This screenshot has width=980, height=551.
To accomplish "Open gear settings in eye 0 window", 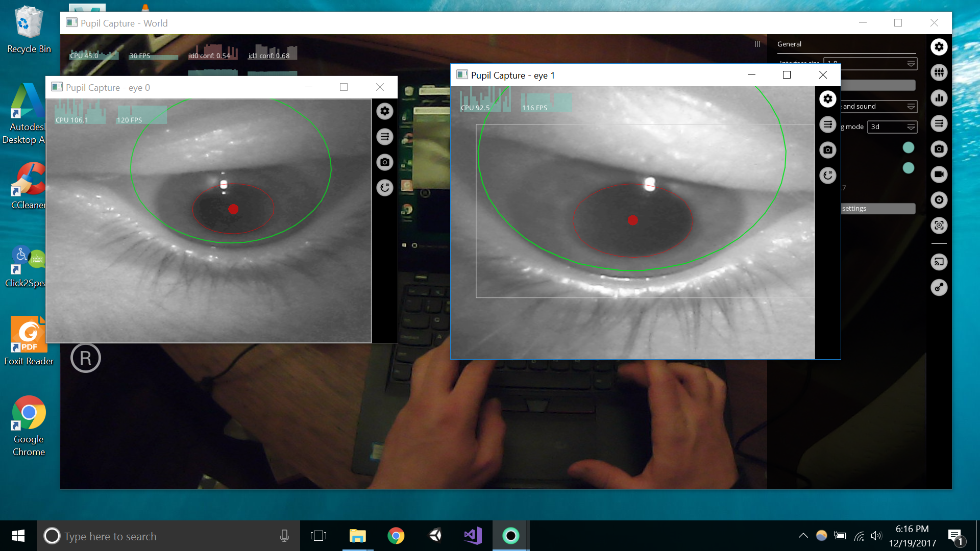I will pos(385,111).
